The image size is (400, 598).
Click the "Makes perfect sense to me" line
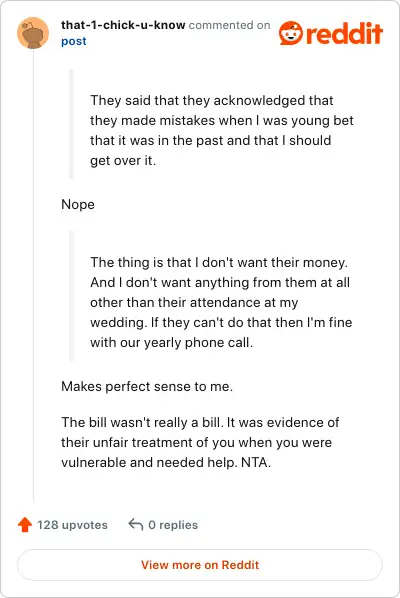coord(147,387)
